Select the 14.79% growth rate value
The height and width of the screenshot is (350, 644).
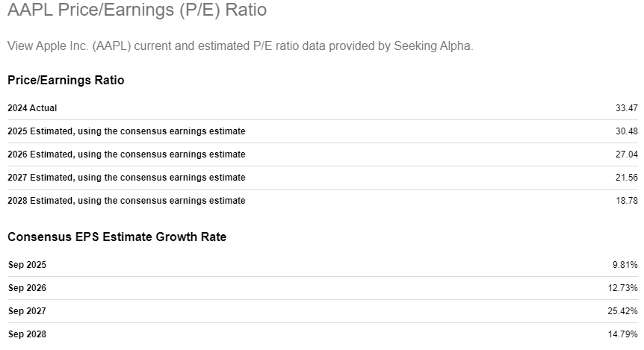click(622, 334)
